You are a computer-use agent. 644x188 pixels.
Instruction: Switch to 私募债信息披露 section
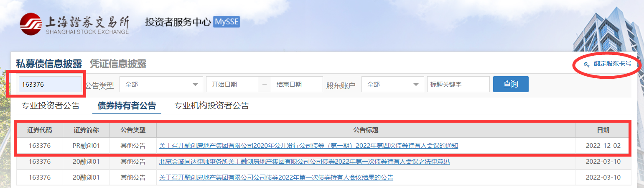tap(49, 64)
